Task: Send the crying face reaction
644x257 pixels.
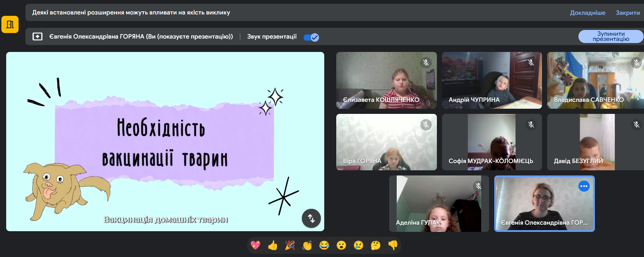Action: click(359, 245)
